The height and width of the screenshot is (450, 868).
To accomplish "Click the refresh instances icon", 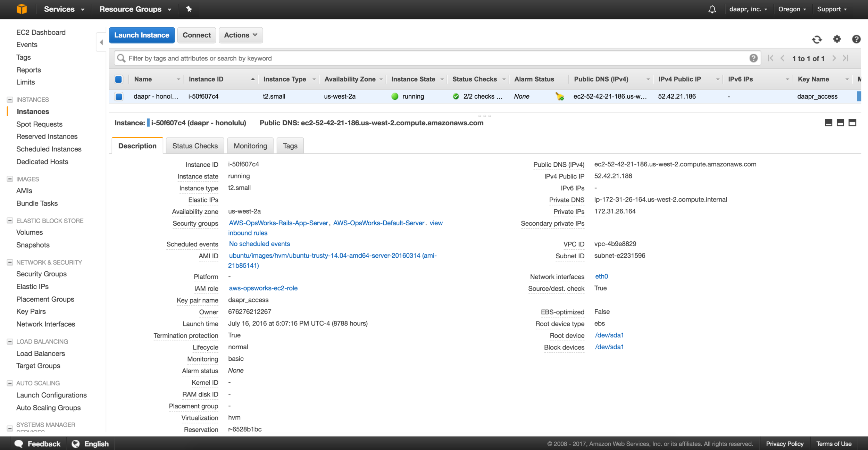I will [817, 39].
